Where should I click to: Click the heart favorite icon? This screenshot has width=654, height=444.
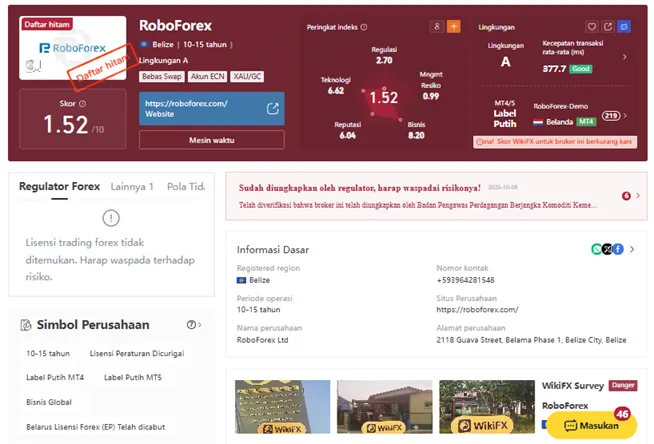coord(591,27)
